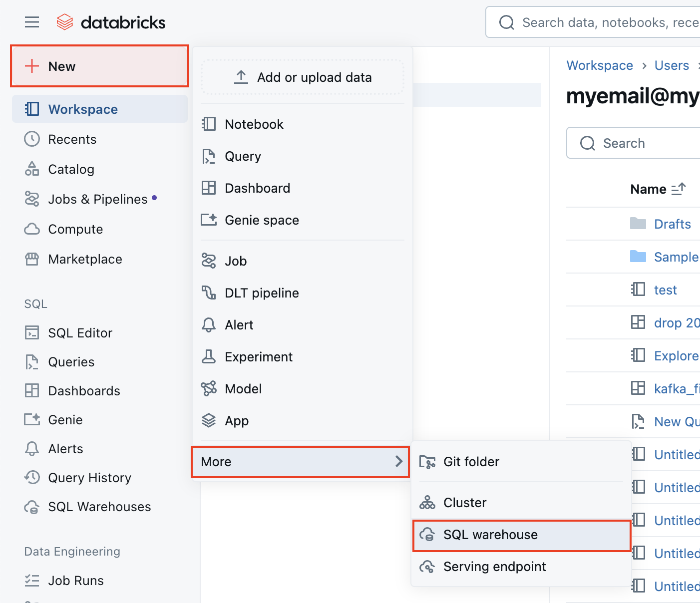Open Queries in the sidebar
The height and width of the screenshot is (603, 700).
click(x=71, y=362)
